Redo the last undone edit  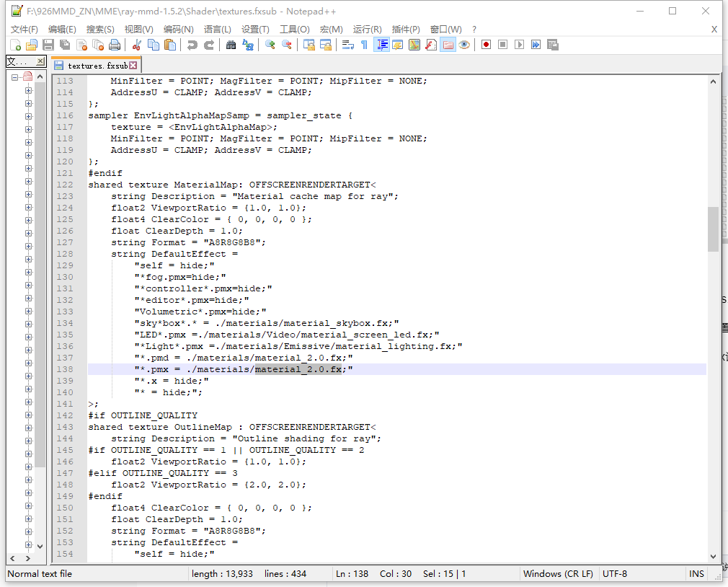tap(209, 45)
